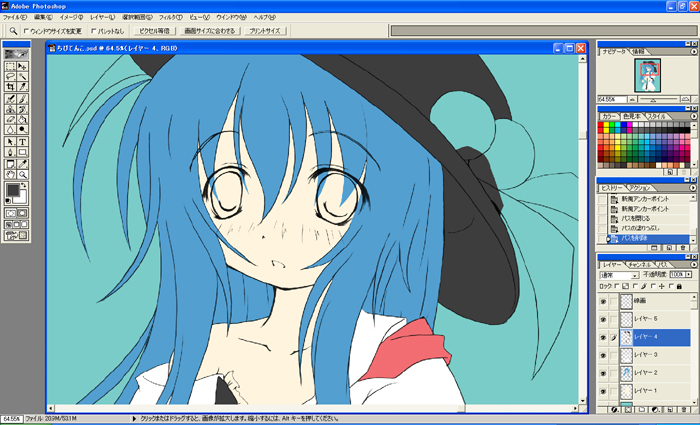The height and width of the screenshot is (425, 700).
Task: Select the Clone Stamp tool
Action: 10,109
